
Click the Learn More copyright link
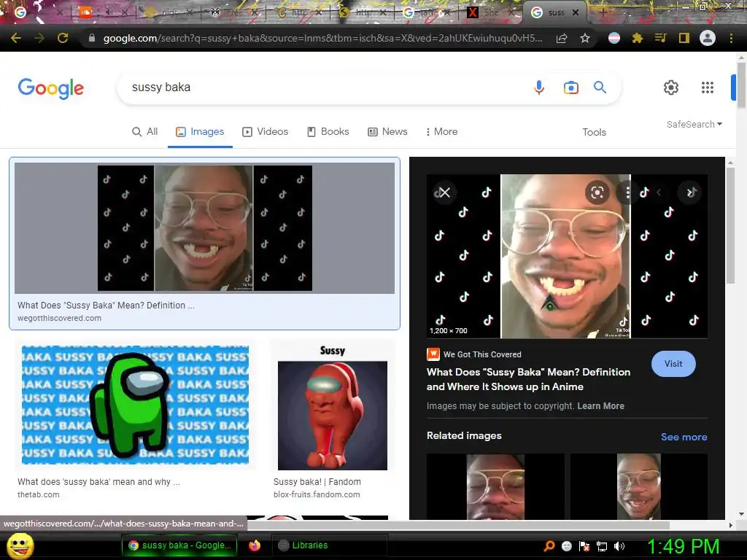click(x=601, y=405)
